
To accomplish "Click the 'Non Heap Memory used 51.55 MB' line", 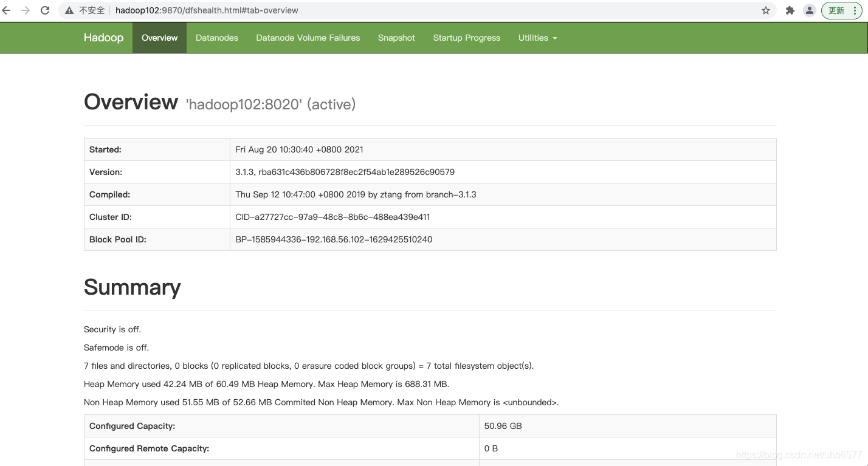I will coord(322,402).
